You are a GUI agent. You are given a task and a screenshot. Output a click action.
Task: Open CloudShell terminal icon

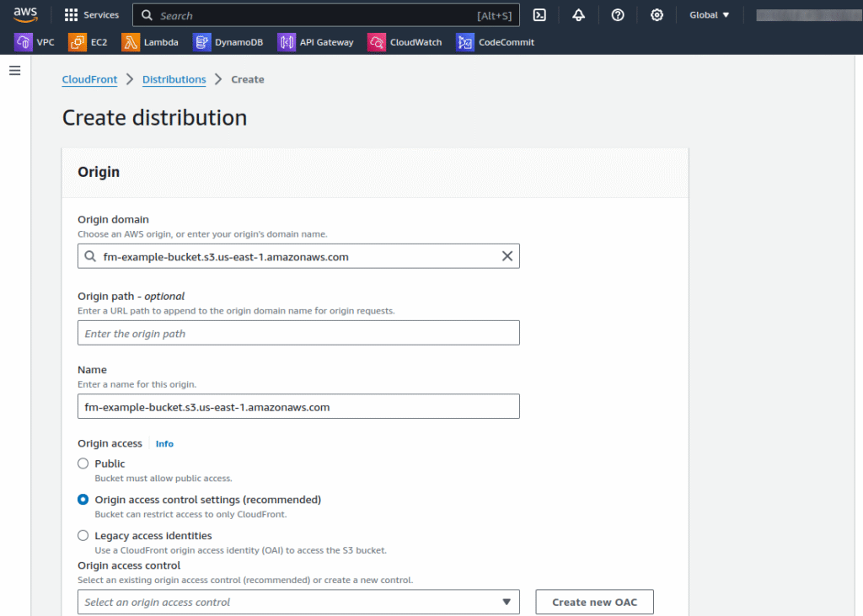coord(540,15)
